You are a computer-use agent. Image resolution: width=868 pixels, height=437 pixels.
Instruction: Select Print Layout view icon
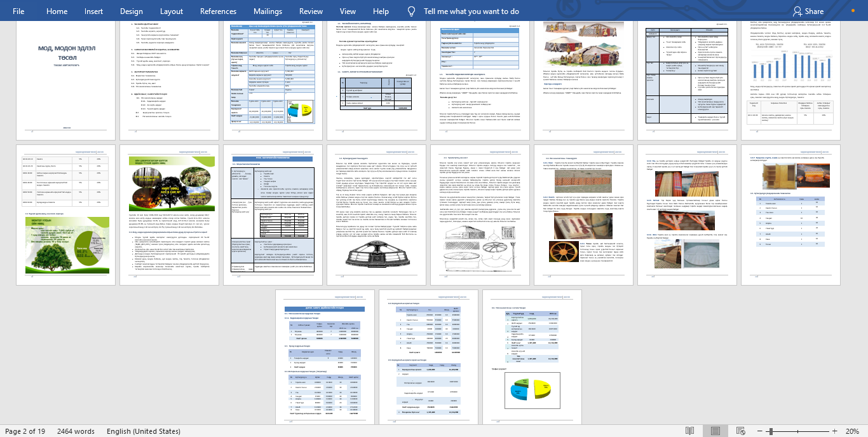point(715,431)
